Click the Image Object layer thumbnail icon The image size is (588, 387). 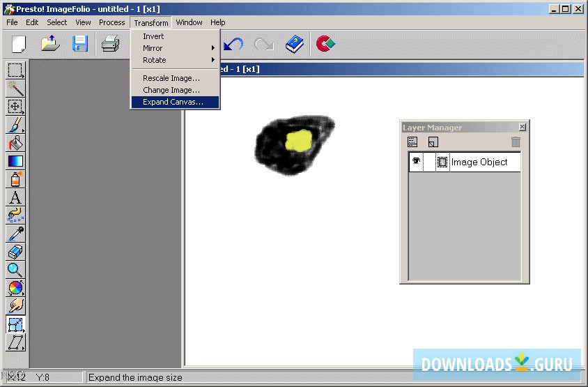click(x=442, y=162)
